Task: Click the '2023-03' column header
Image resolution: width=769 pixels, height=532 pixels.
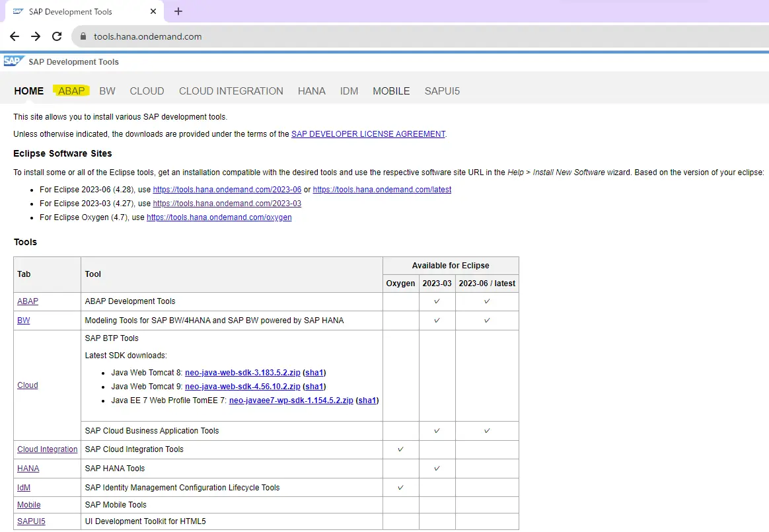Action: coord(437,283)
